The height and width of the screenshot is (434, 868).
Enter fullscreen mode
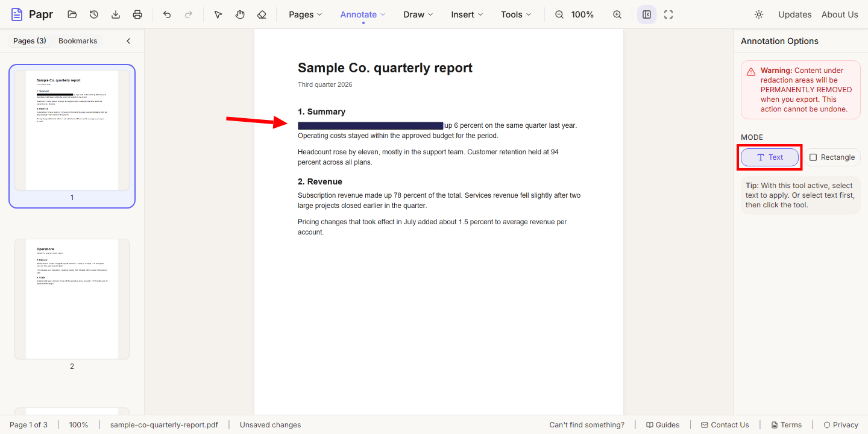(x=668, y=14)
